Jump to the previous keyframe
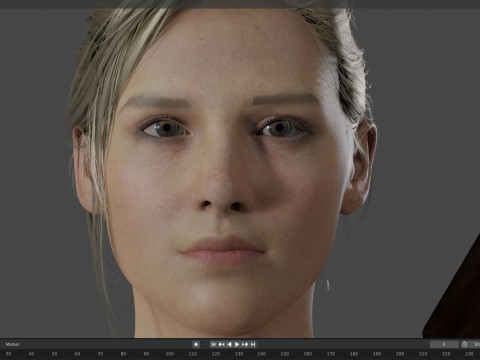The height and width of the screenshot is (360, 480). [221, 344]
